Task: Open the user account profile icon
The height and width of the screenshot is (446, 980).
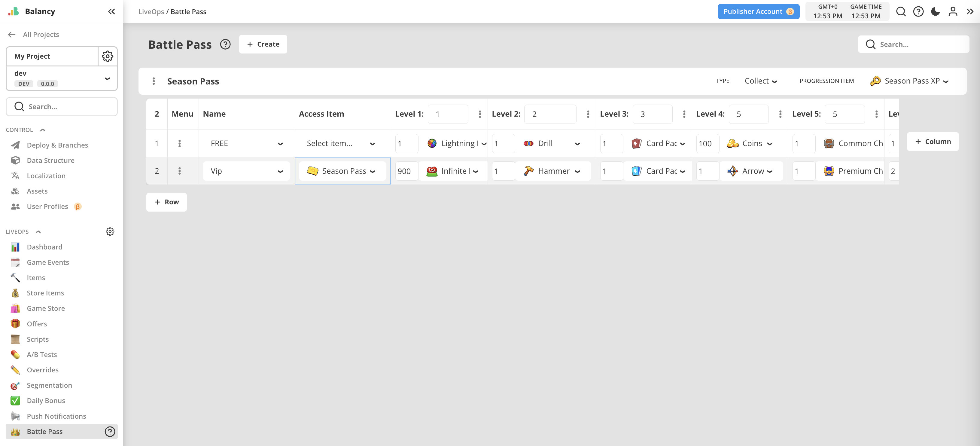Action: point(953,11)
